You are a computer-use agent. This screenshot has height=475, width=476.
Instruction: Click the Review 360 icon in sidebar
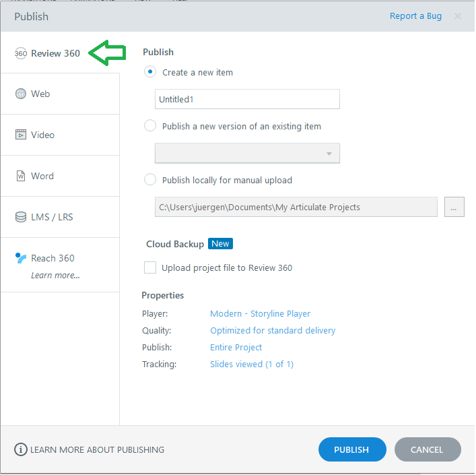(21, 53)
